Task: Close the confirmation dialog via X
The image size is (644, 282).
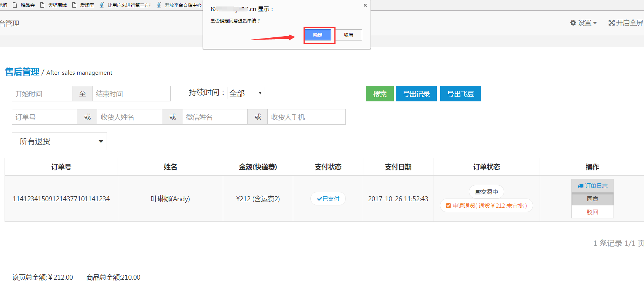Action: (365, 5)
